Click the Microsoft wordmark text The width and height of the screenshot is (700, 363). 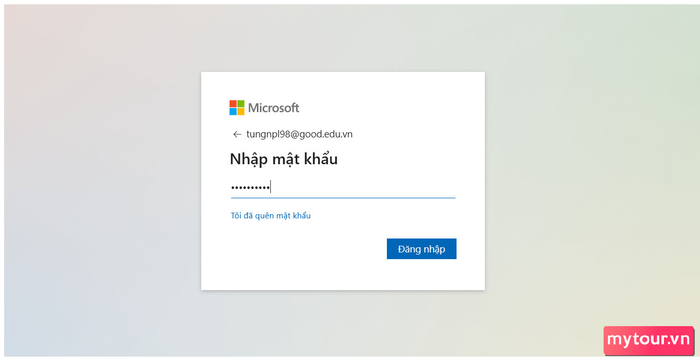273,108
